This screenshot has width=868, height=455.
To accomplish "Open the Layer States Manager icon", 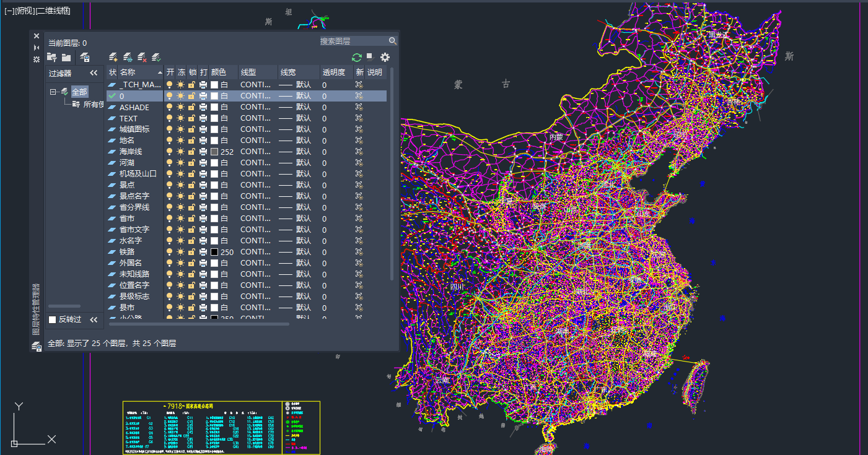I will pyautogui.click(x=85, y=58).
